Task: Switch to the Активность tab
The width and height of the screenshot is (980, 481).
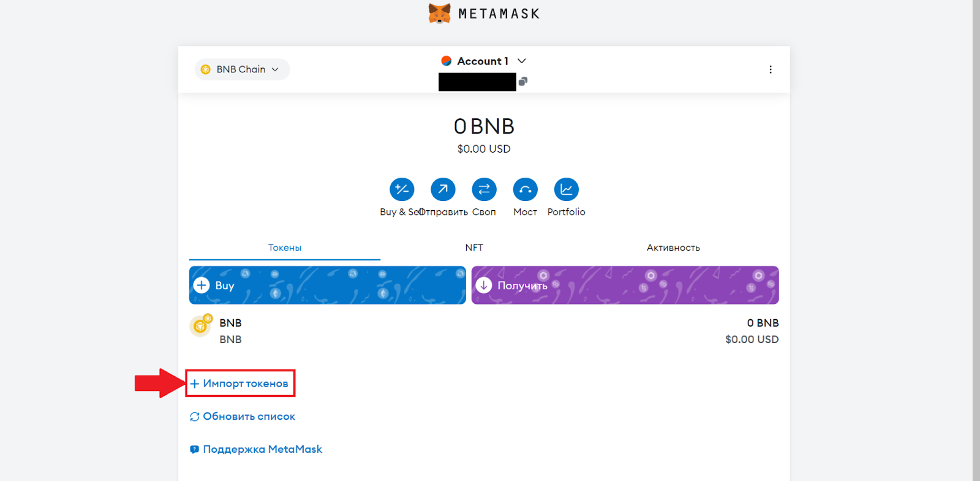Action: tap(673, 248)
